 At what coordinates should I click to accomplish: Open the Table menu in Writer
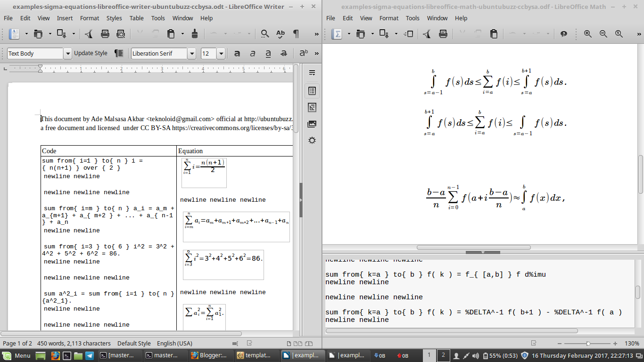pos(136,18)
